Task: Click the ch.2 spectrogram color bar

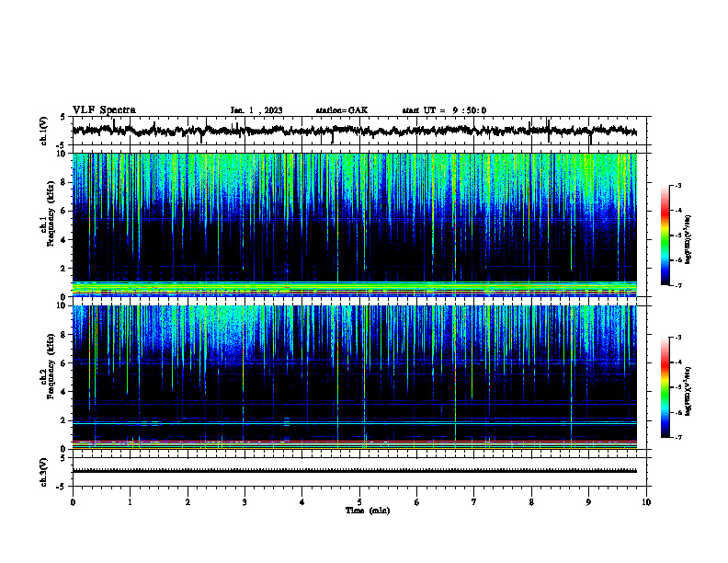Action: (665, 387)
